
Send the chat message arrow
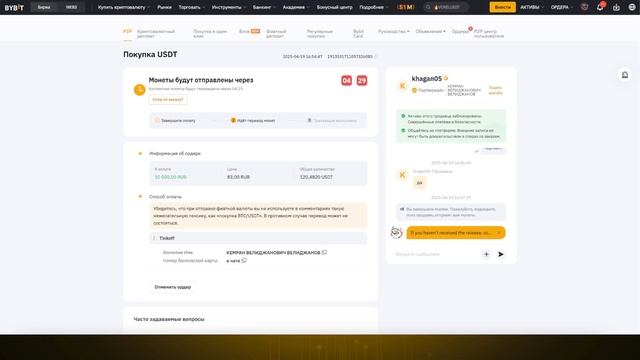pyautogui.click(x=501, y=254)
